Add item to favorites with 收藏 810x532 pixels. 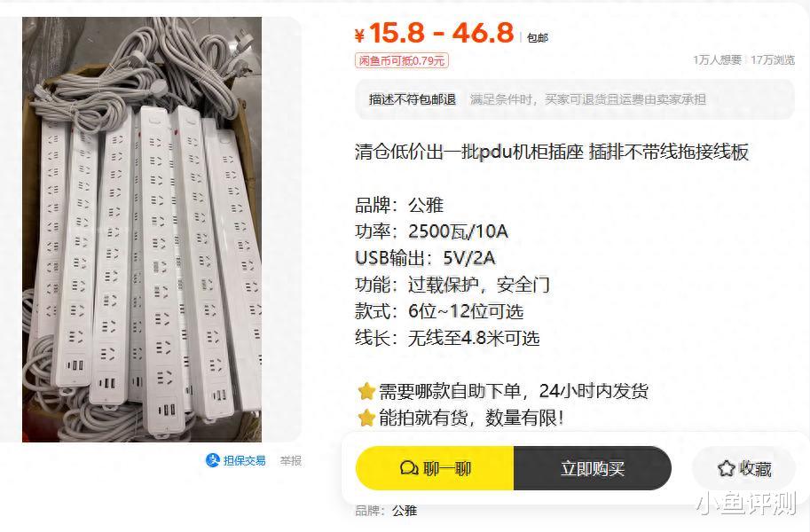[x=743, y=468]
